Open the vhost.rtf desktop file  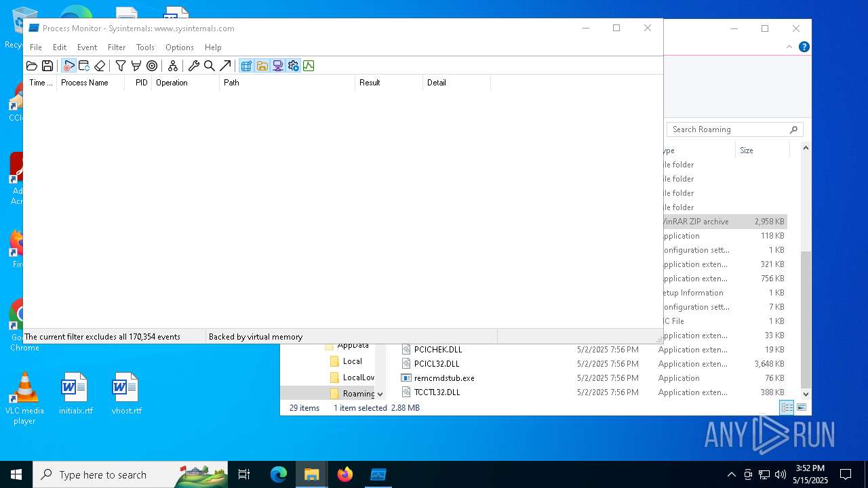[126, 394]
